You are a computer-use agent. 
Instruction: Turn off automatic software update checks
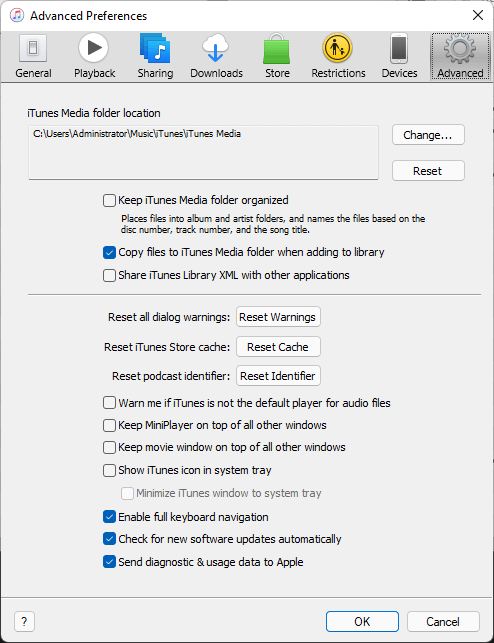[x=109, y=539]
